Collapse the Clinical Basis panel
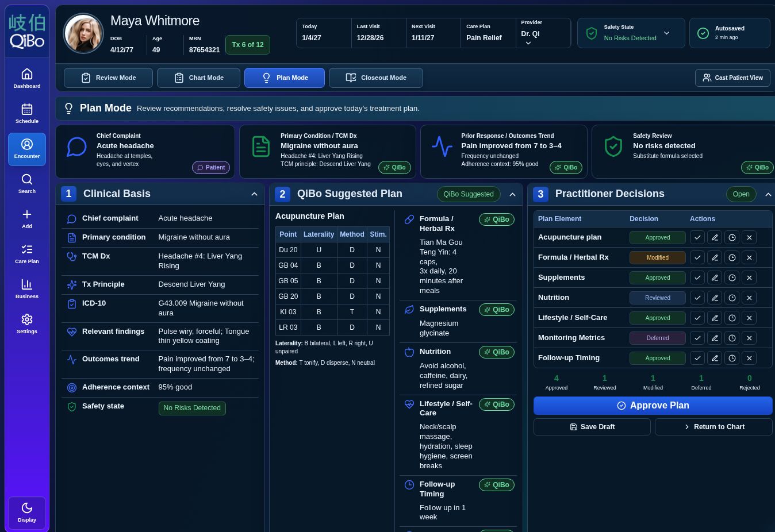The image size is (775, 532). [254, 194]
